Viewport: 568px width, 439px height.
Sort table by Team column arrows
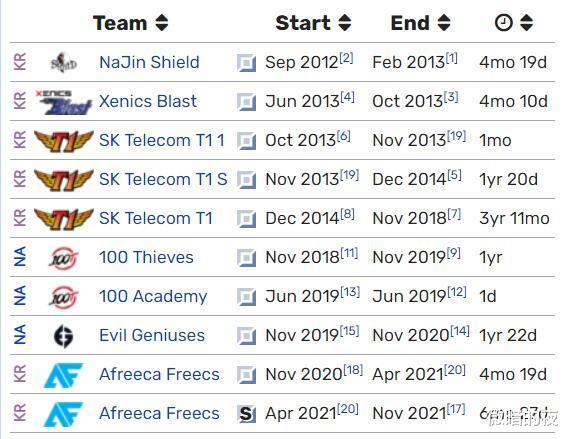tap(162, 23)
